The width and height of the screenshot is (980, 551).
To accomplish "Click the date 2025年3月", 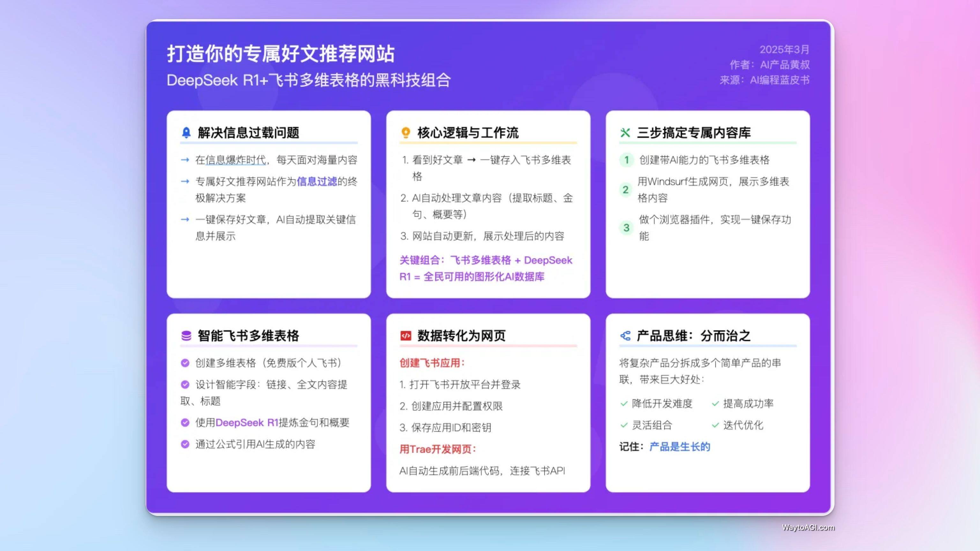I will click(x=784, y=49).
